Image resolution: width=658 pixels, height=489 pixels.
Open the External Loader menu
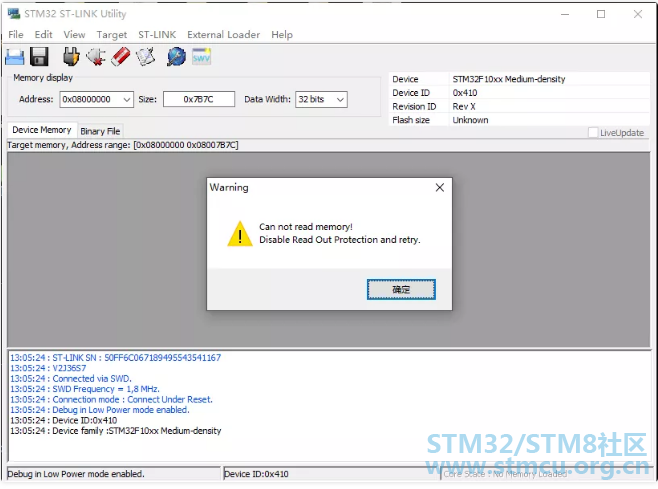tap(223, 34)
